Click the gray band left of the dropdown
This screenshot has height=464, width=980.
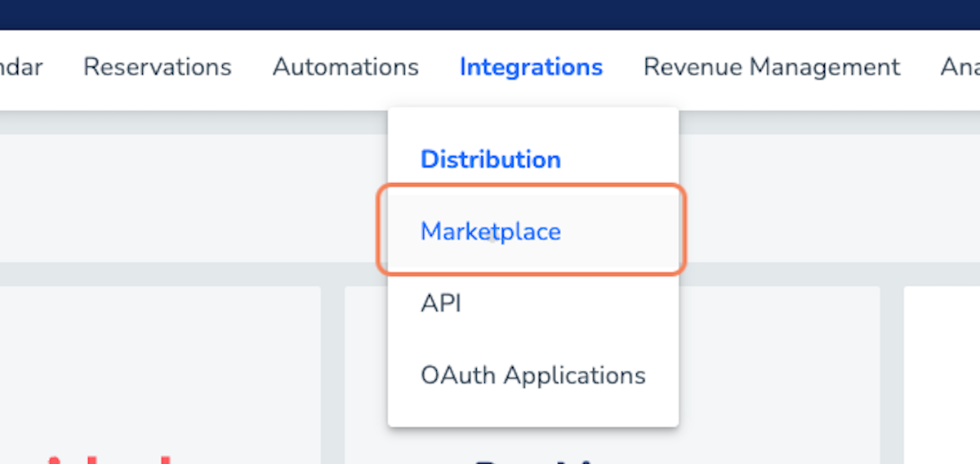[x=188, y=196]
